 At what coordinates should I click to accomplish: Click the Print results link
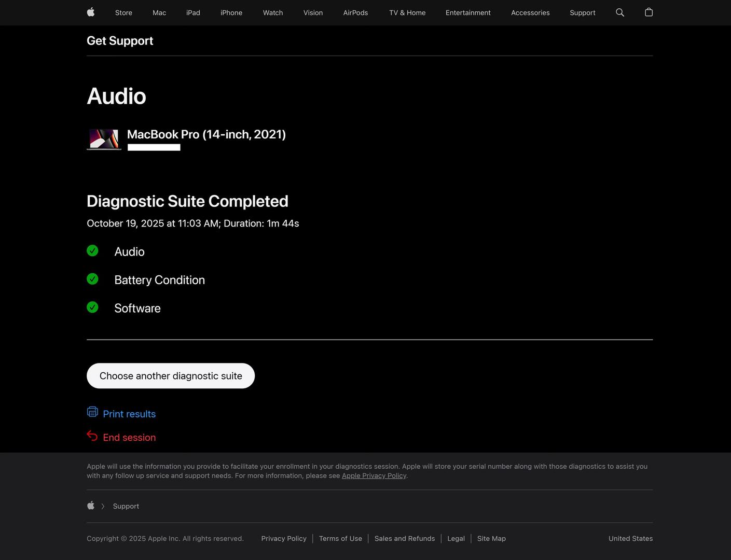coord(129,414)
